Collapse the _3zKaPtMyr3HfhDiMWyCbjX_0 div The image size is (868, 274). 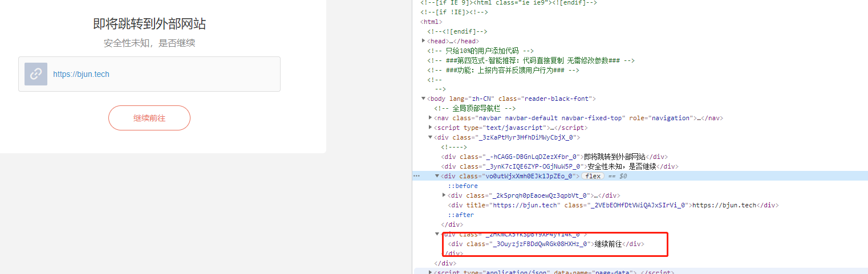point(430,138)
